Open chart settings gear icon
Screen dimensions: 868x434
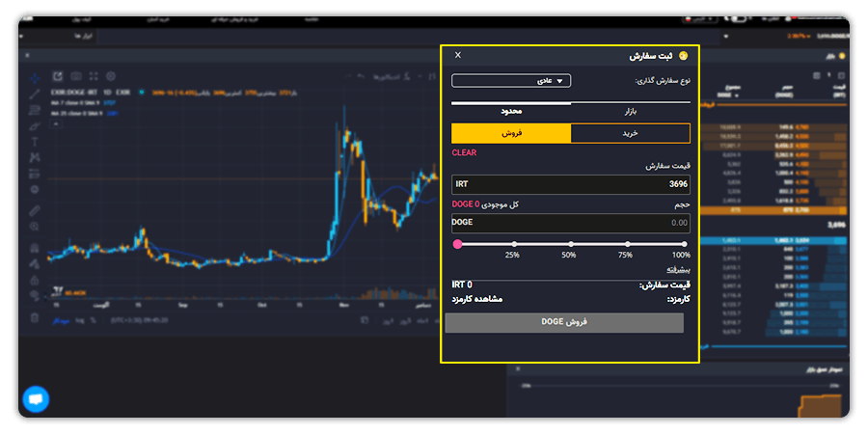coord(111,76)
